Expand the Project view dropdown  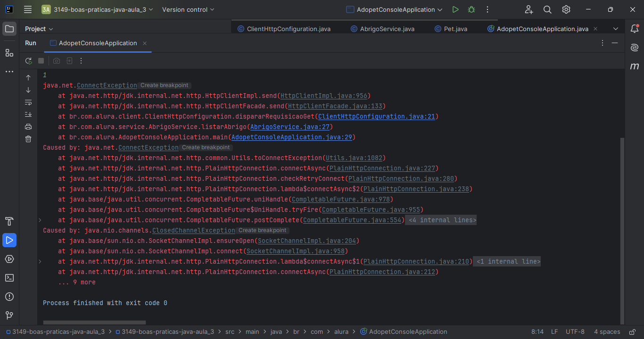click(39, 29)
